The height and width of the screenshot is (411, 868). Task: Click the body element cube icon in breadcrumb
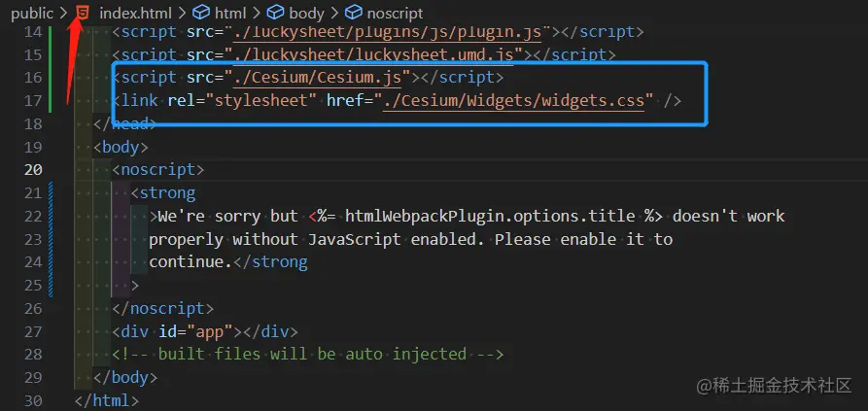coord(275,13)
